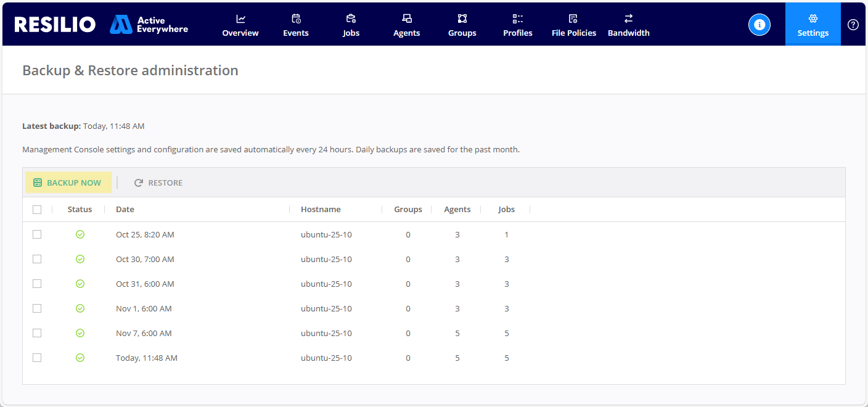The image size is (868, 407).
Task: Click green status icon for Oct 31 backup
Action: [80, 284]
